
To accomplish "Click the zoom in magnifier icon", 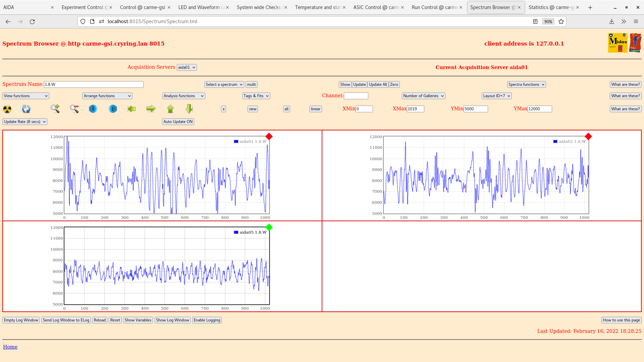I will pos(55,109).
